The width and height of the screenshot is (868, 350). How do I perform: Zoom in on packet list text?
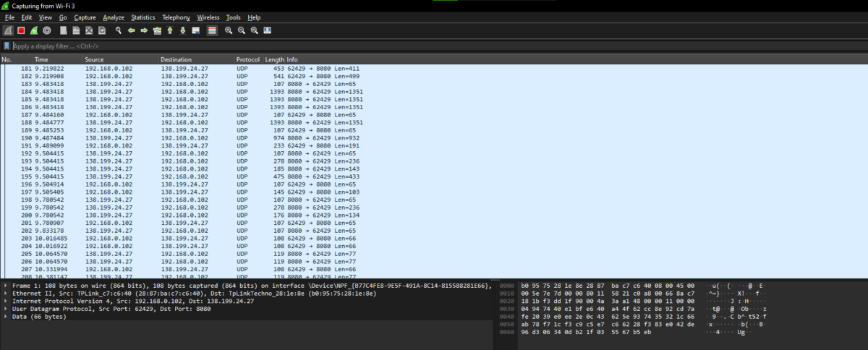229,30
